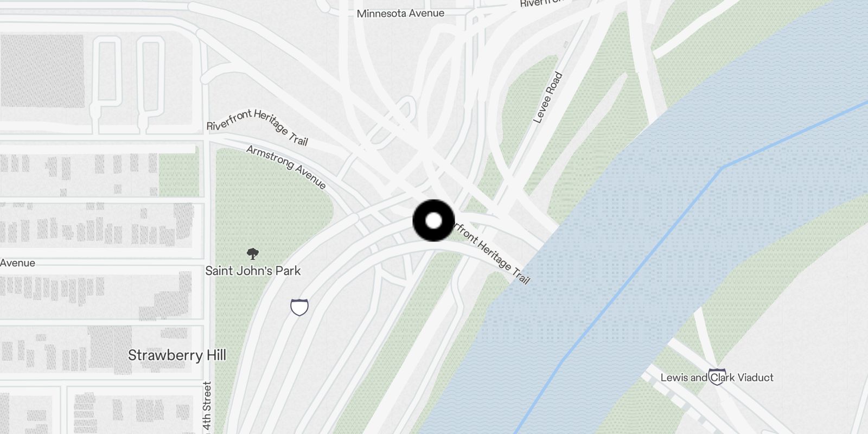868x434 pixels.
Task: Click the large gray building block top-left
Action: click(42, 71)
